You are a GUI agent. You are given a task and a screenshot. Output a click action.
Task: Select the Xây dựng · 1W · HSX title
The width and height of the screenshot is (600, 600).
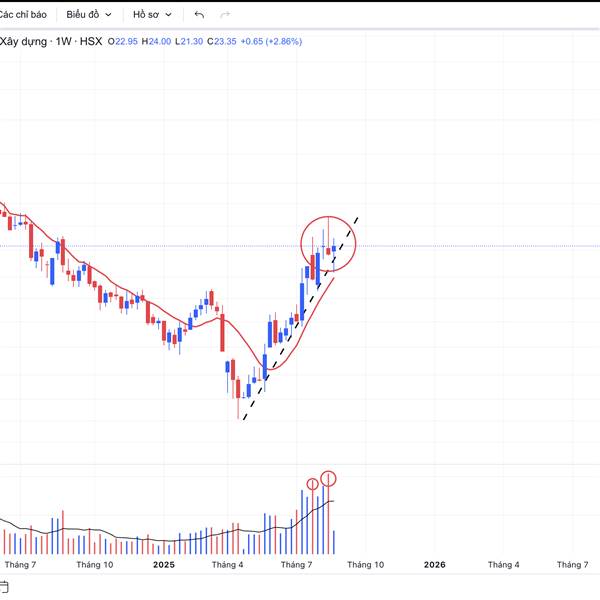click(x=51, y=41)
